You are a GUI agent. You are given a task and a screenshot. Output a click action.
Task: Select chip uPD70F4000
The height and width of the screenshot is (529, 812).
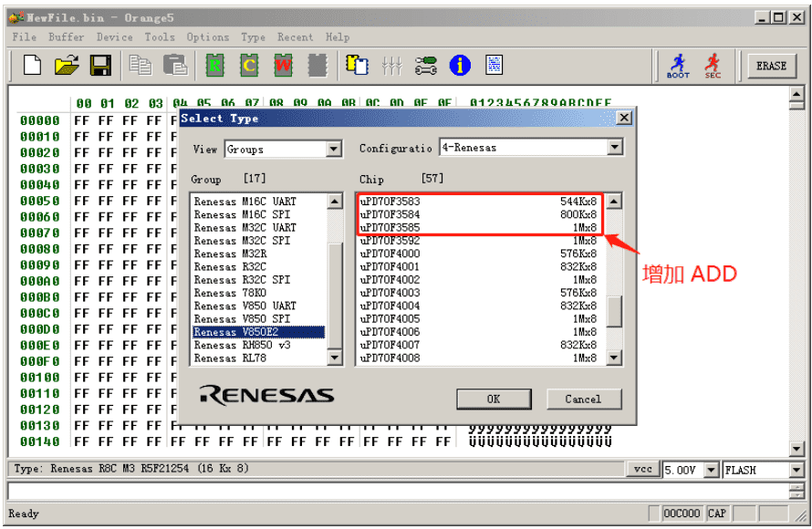point(479,254)
